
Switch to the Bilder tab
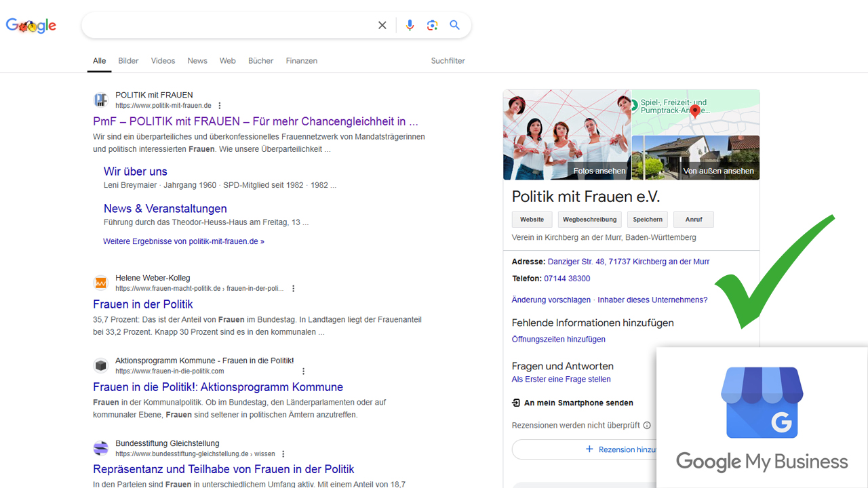point(128,61)
